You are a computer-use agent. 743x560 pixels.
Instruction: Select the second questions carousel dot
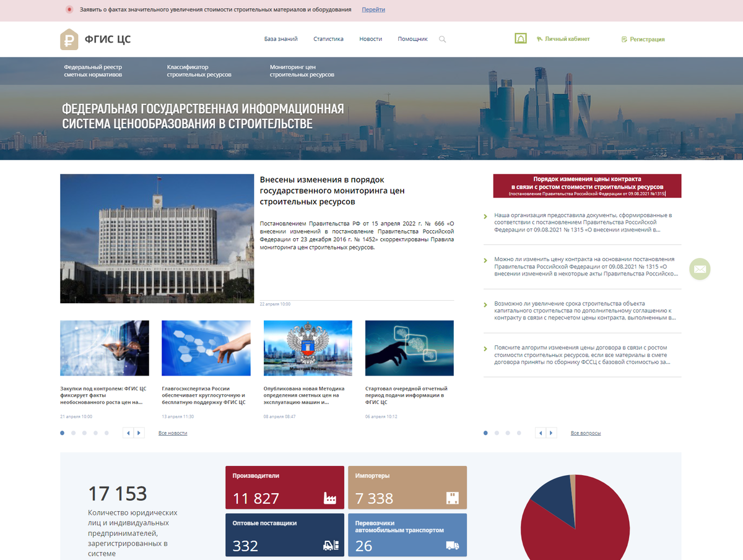497,433
